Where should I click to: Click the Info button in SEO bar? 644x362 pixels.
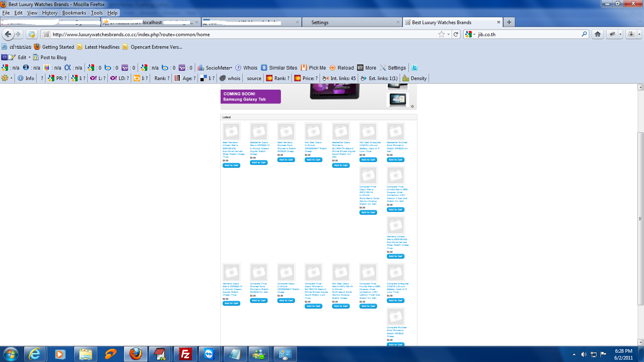point(26,78)
